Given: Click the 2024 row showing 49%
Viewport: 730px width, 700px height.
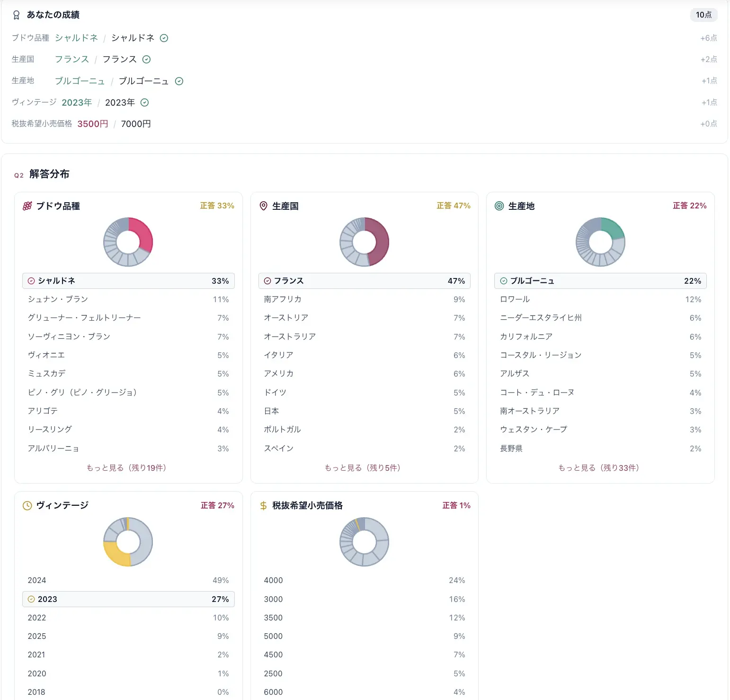Looking at the screenshot, I should click(x=128, y=581).
